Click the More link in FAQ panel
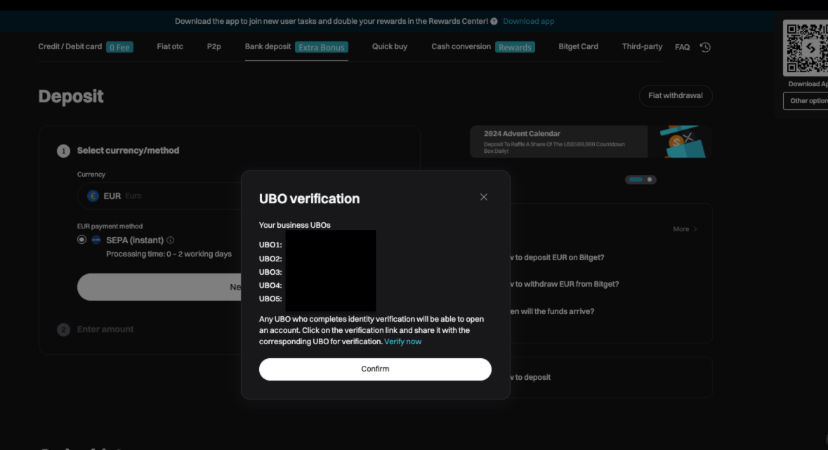Screen dimensions: 828x450 [684, 229]
